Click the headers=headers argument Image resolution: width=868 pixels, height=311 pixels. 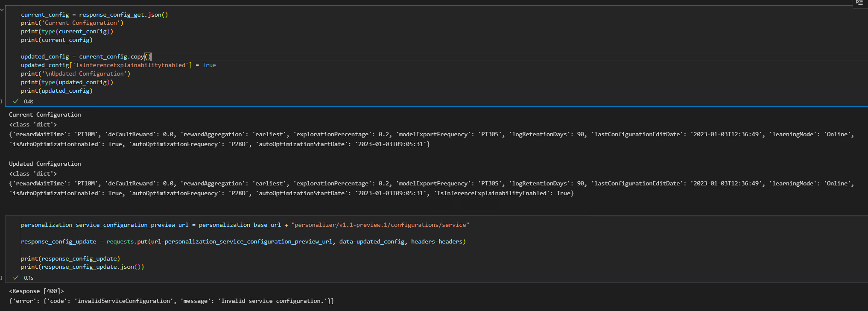pyautogui.click(x=437, y=242)
